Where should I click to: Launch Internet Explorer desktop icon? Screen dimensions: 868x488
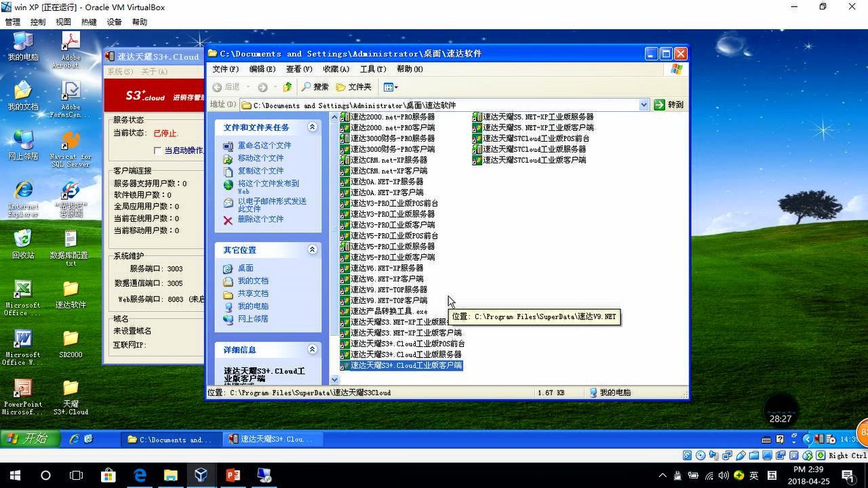(23, 199)
